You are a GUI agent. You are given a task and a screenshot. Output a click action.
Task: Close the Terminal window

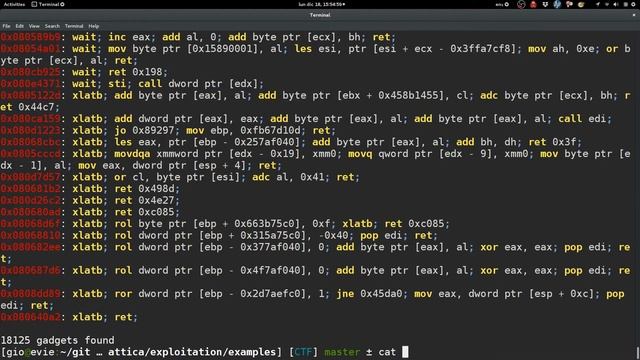(634, 15)
